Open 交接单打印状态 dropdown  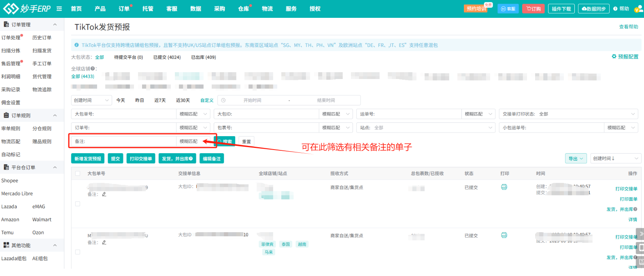(x=568, y=114)
